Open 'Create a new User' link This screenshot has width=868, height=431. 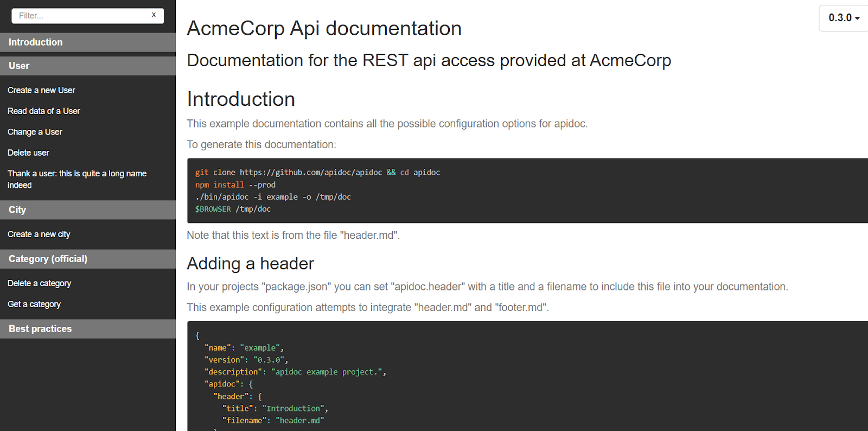pos(41,90)
